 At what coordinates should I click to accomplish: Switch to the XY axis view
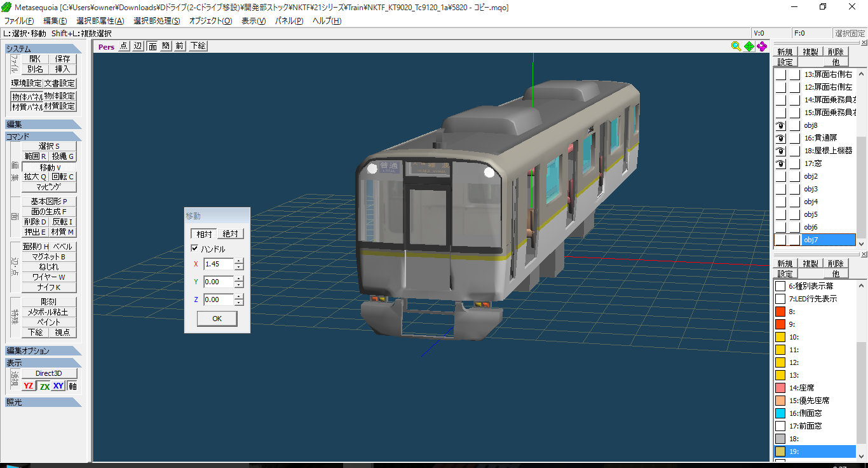tap(58, 386)
